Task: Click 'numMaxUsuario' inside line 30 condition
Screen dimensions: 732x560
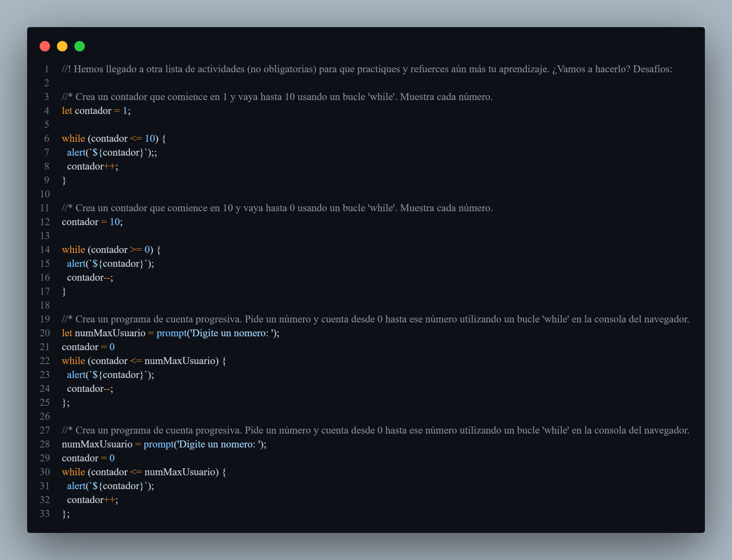Action: tap(180, 472)
